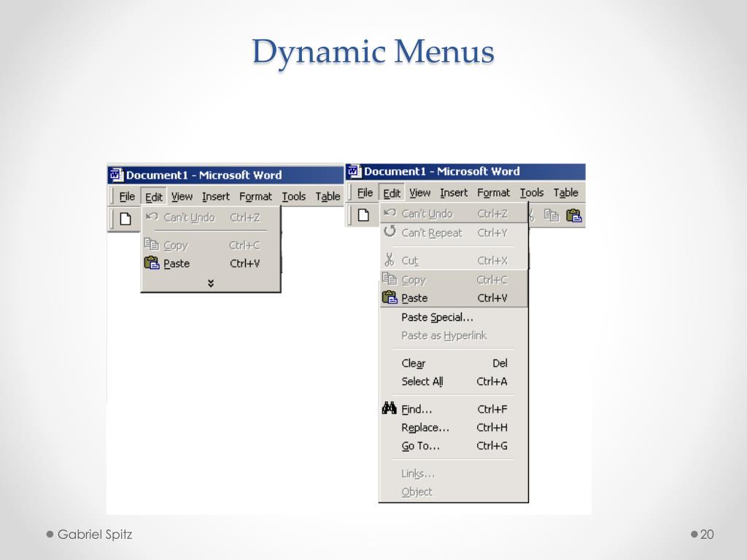The height and width of the screenshot is (560, 747).
Task: Open Format menu in right Word window
Action: pyautogui.click(x=494, y=192)
